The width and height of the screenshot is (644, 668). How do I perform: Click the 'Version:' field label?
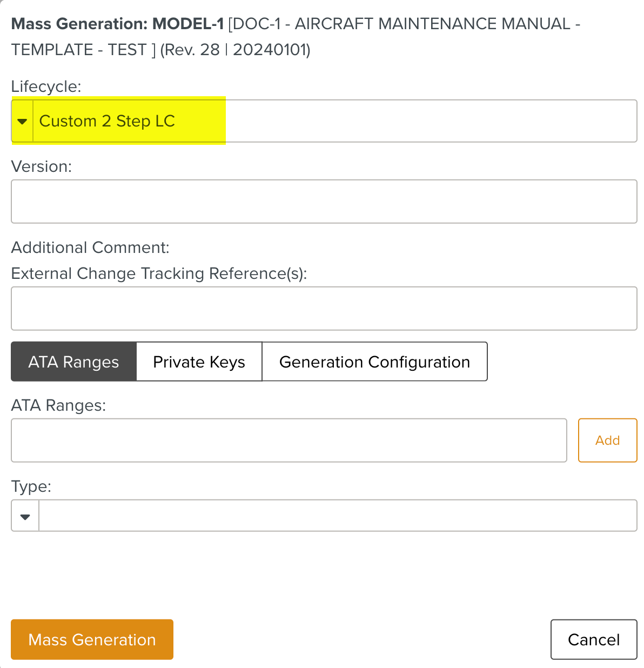pos(41,166)
